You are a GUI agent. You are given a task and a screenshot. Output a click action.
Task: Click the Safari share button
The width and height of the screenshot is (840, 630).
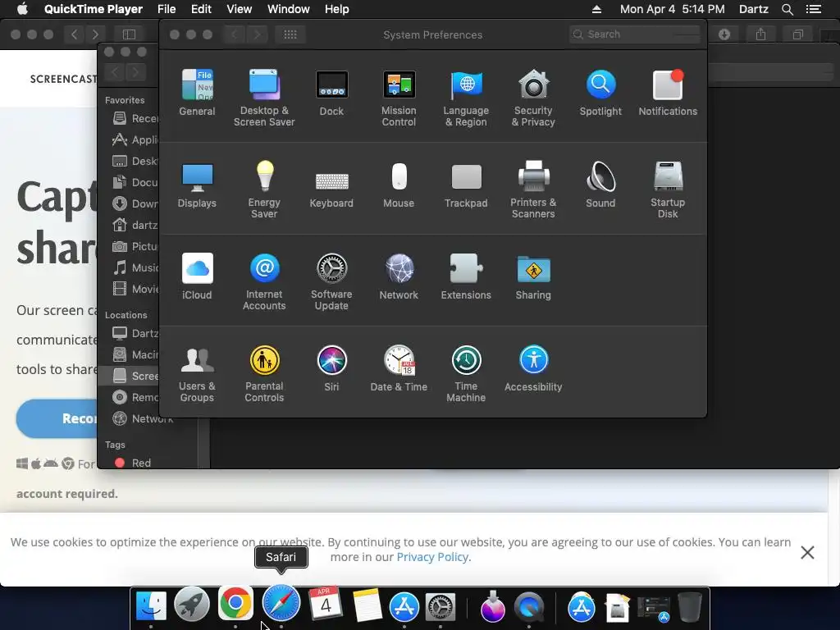point(760,34)
